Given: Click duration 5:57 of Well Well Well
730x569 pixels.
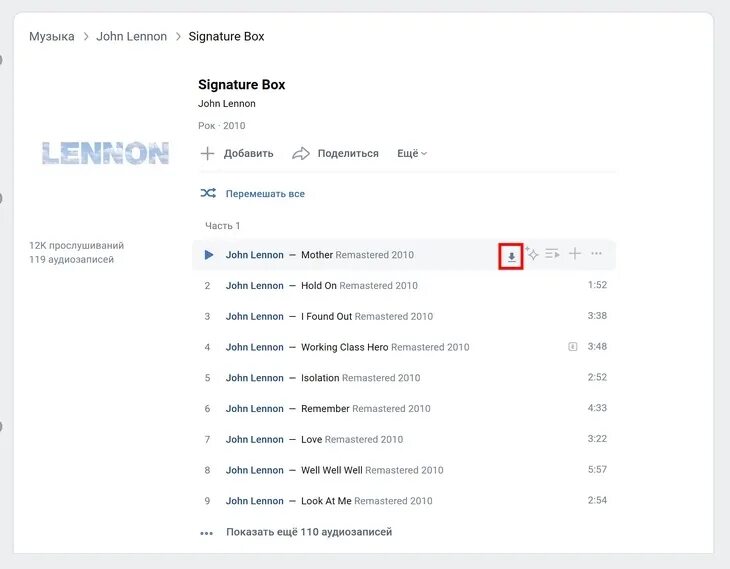Looking at the screenshot, I should tap(597, 469).
